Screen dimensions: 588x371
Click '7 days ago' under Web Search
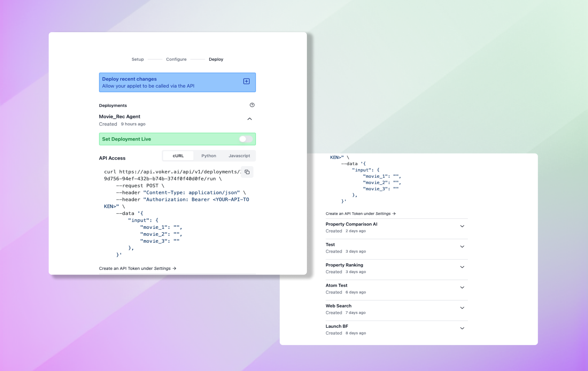pyautogui.click(x=356, y=313)
